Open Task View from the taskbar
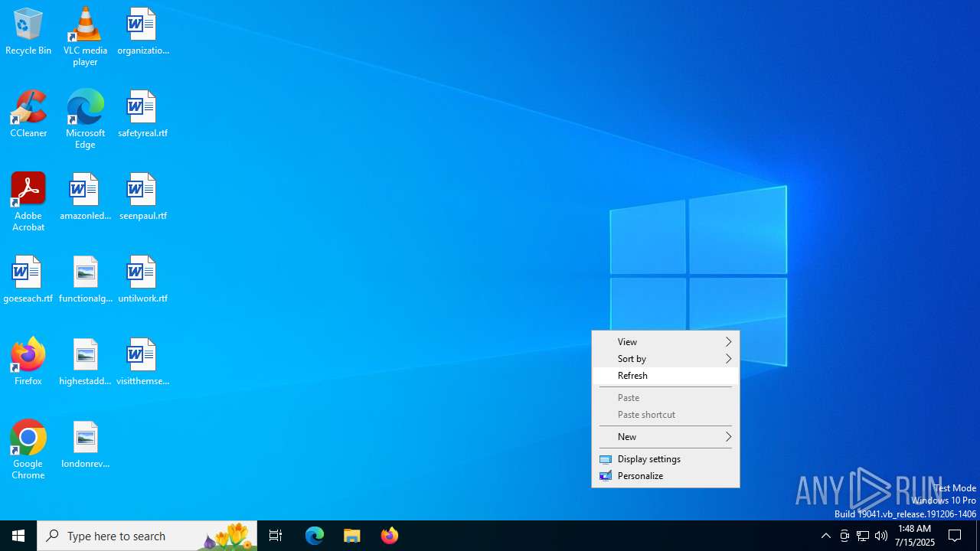The width and height of the screenshot is (980, 551). pyautogui.click(x=276, y=536)
